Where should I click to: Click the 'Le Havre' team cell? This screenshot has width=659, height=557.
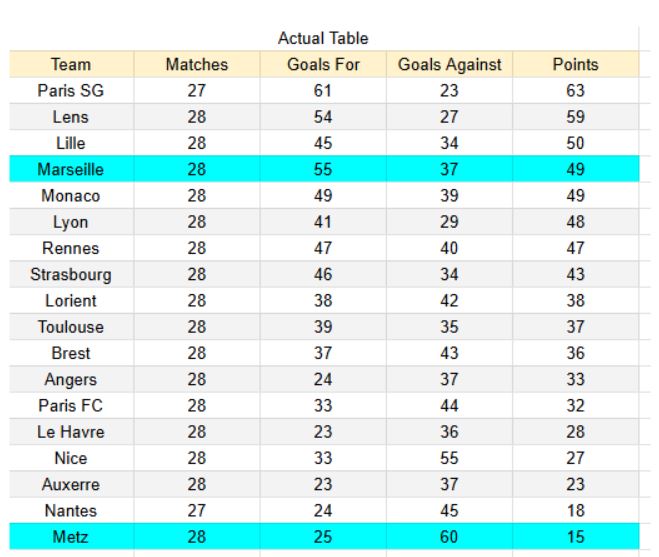(70, 432)
